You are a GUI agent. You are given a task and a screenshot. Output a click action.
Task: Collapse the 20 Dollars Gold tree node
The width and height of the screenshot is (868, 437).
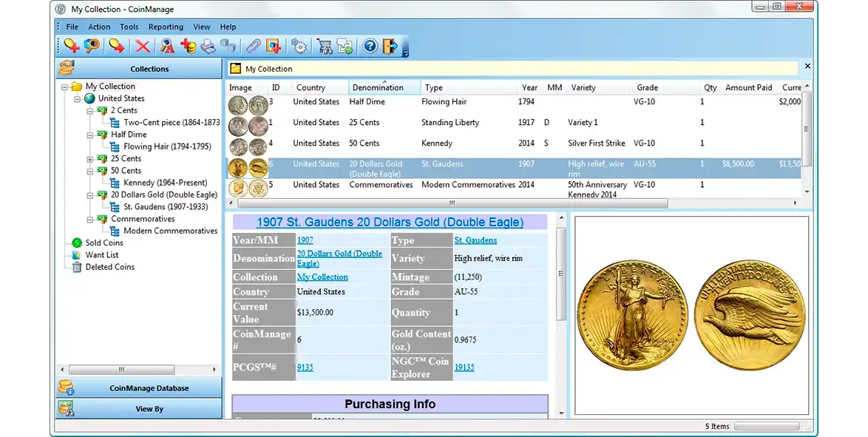[x=89, y=195]
